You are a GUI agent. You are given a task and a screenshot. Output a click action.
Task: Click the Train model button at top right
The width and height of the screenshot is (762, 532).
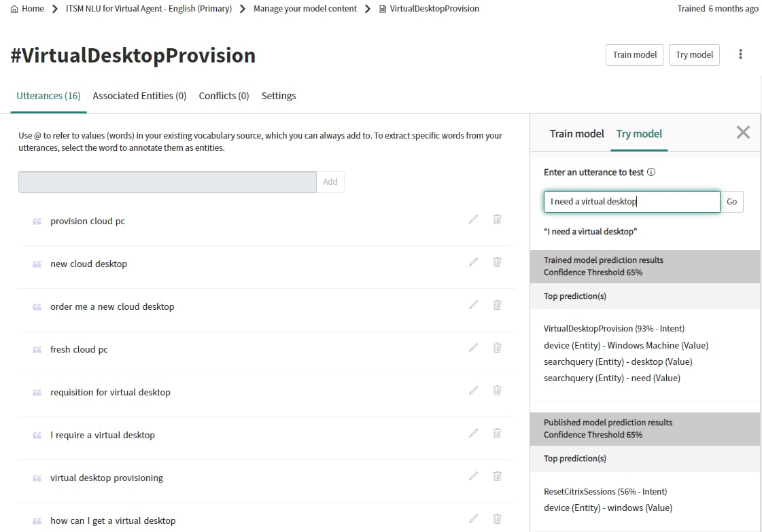634,54
